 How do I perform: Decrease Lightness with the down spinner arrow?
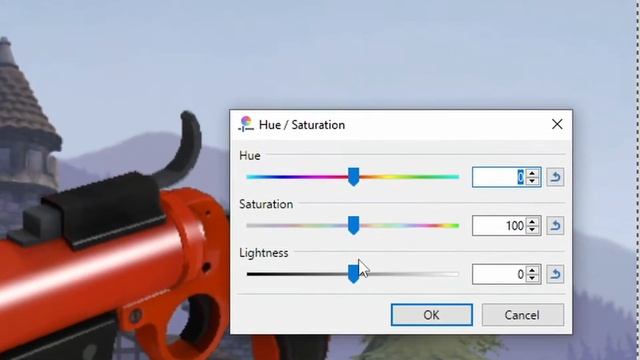pos(532,278)
